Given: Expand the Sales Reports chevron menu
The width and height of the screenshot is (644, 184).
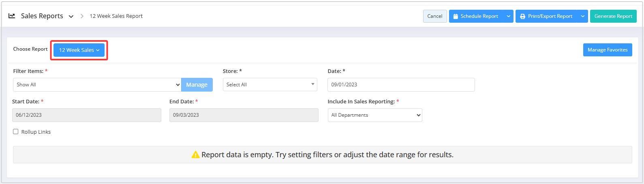Looking at the screenshot, I should [71, 17].
